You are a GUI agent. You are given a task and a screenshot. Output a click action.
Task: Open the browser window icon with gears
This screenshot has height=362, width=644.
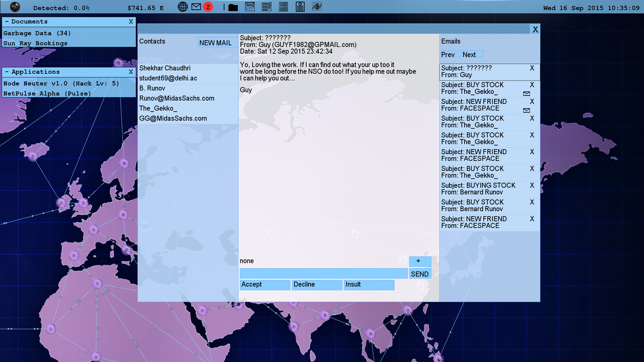250,6
